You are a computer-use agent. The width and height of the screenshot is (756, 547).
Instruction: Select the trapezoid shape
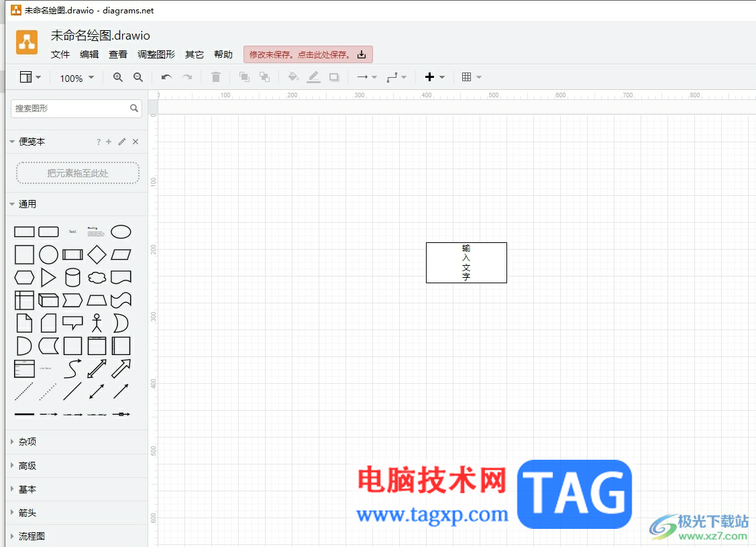click(x=97, y=301)
